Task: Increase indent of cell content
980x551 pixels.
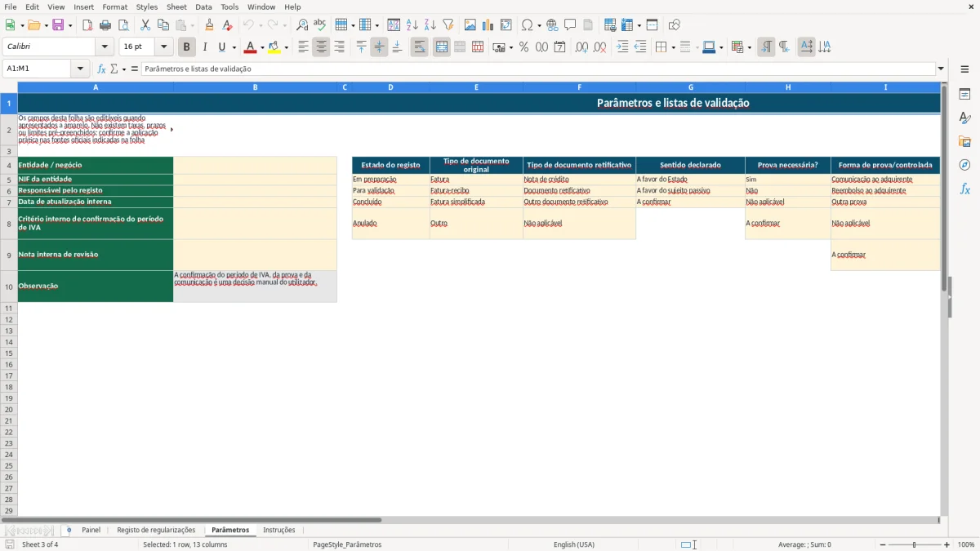Action: coord(622,47)
